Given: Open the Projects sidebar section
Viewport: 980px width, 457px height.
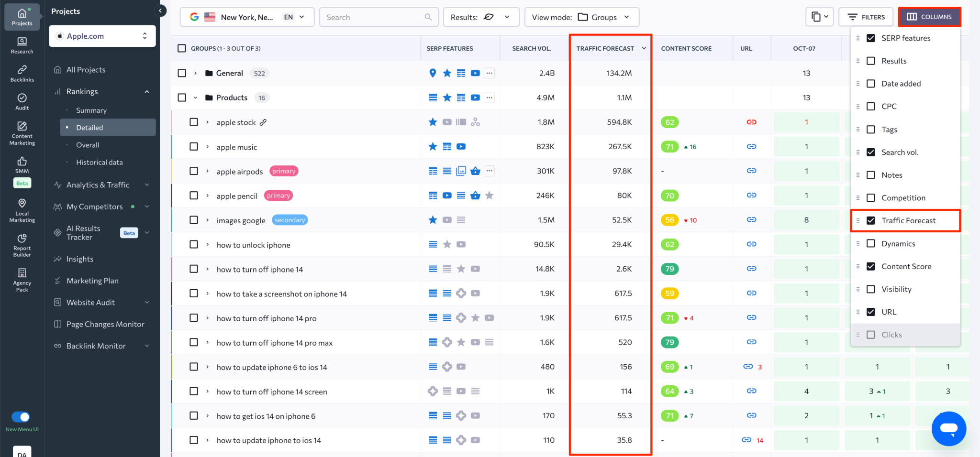Looking at the screenshot, I should coord(22,17).
